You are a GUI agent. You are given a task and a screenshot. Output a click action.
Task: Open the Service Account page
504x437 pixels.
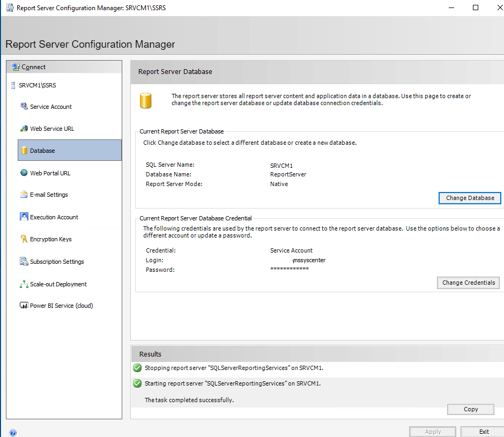(51, 107)
